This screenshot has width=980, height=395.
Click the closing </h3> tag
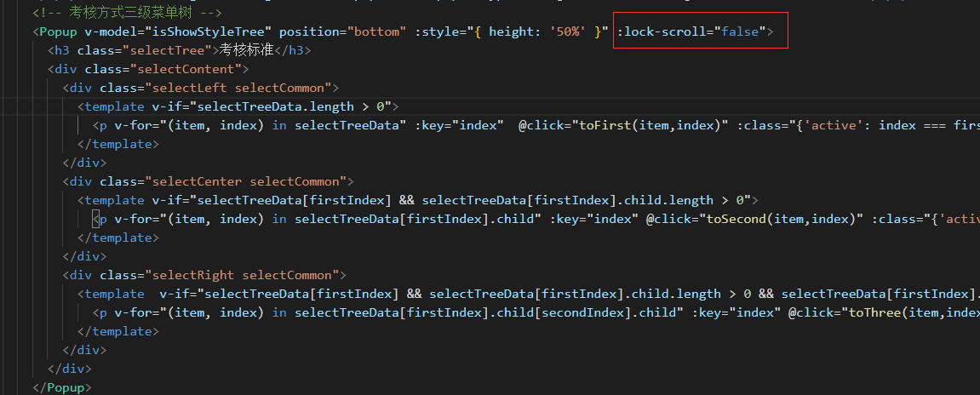[x=292, y=50]
